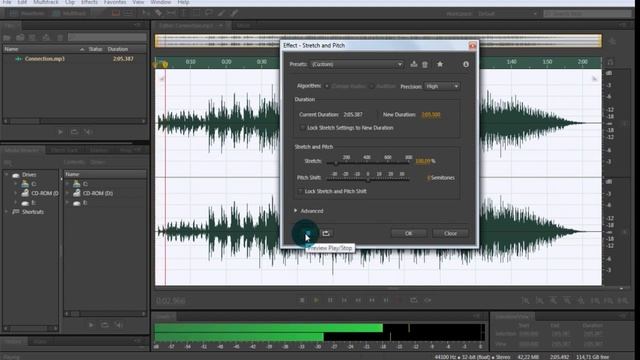Click the info icon in the effect dialog
This screenshot has height=360, width=640.
466,64
